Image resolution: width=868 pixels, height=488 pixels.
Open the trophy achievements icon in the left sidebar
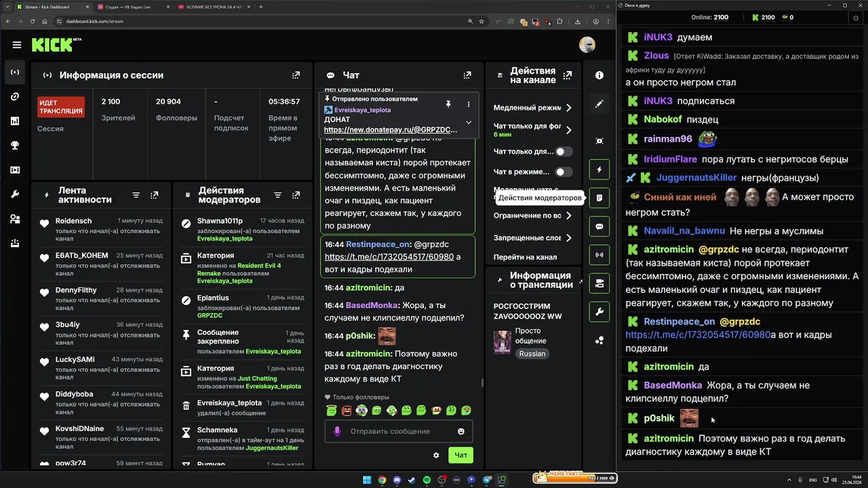click(15, 146)
